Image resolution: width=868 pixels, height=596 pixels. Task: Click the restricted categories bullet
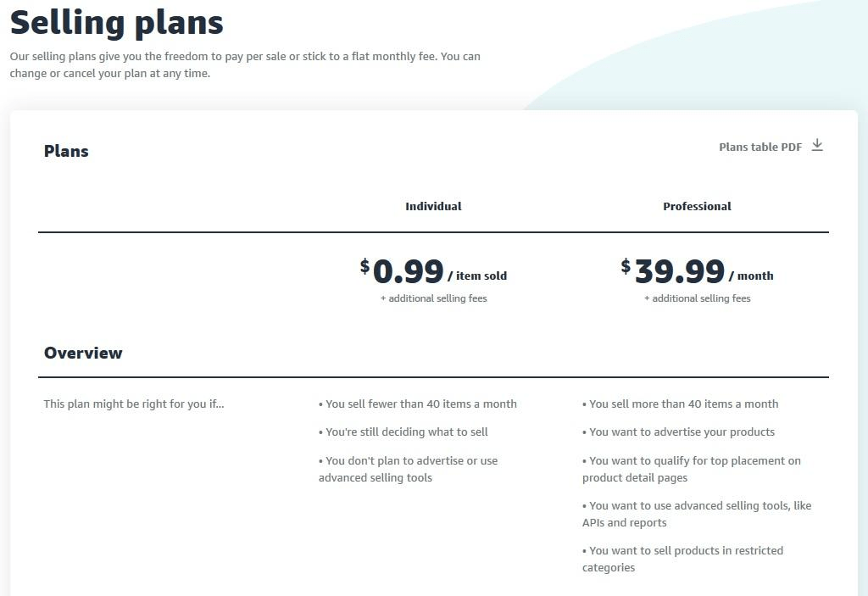[683, 559]
